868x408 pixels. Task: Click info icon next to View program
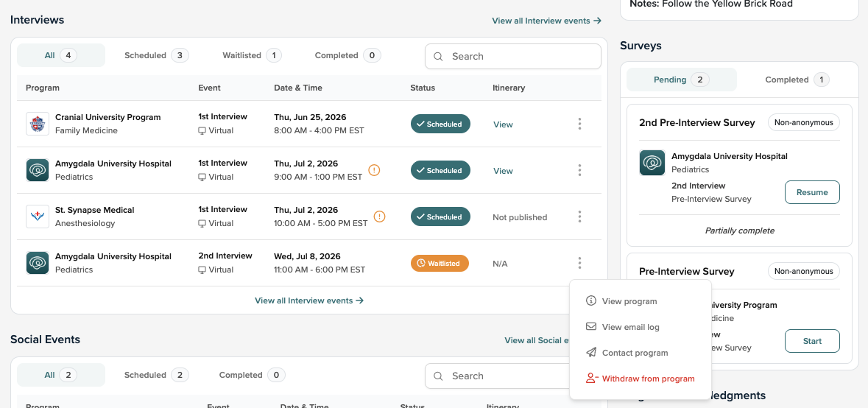pos(591,301)
